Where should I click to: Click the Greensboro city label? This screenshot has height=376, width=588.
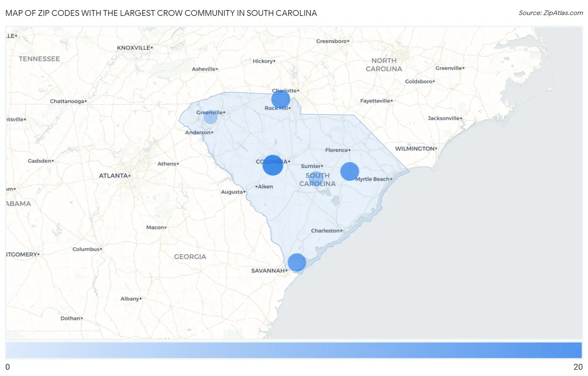coord(332,41)
